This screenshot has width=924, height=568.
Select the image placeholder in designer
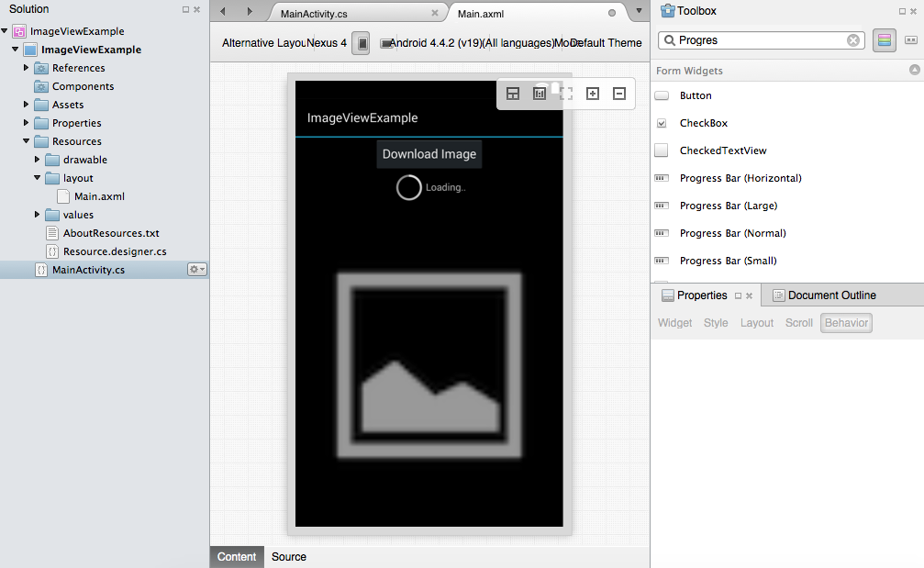point(429,365)
